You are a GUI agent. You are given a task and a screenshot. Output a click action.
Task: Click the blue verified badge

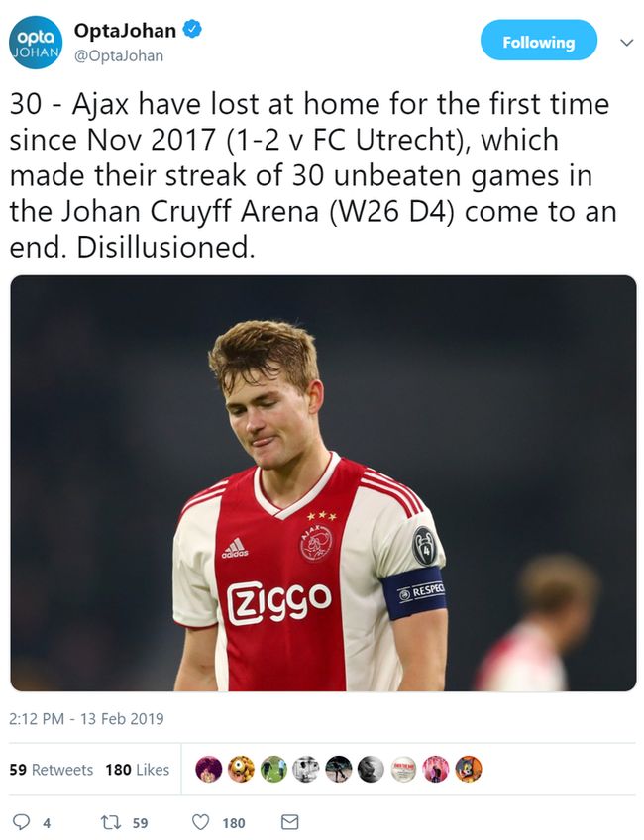coord(192,30)
